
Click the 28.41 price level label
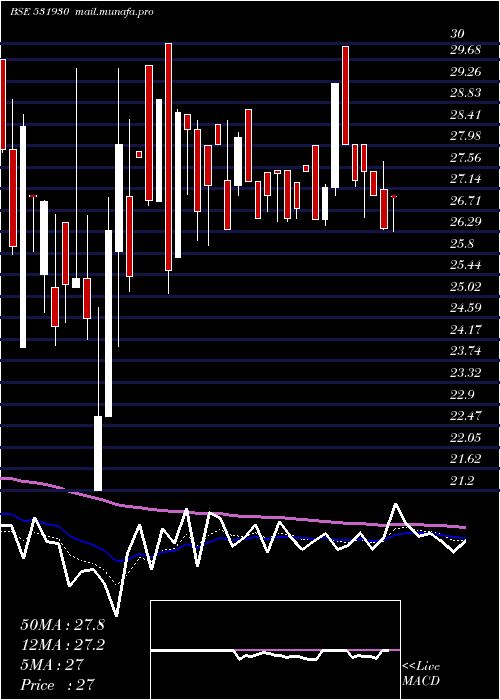pyautogui.click(x=465, y=115)
